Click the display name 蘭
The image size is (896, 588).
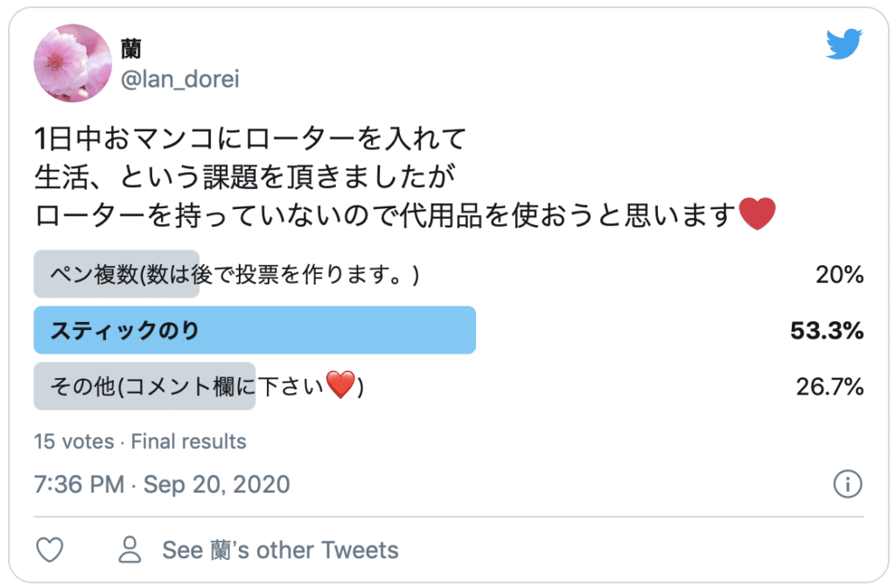click(x=131, y=49)
